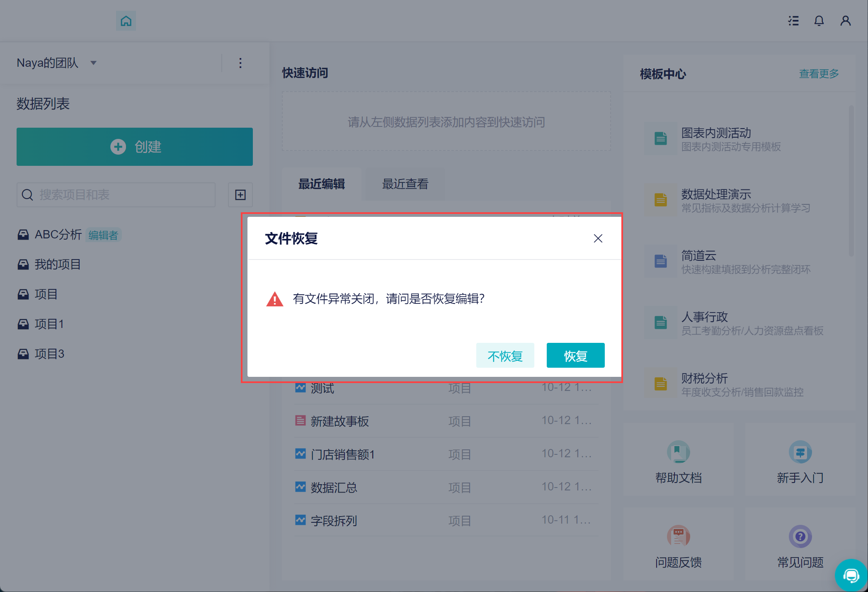Open the 新手入门 beginner guide tile

pyautogui.click(x=800, y=461)
